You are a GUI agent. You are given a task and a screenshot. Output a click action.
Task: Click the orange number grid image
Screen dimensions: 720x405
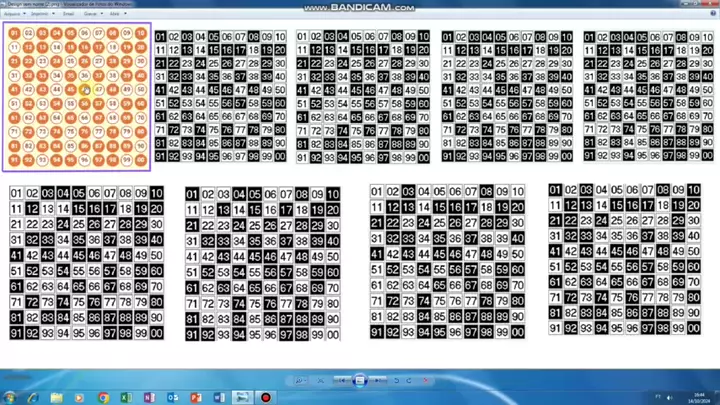click(x=78, y=97)
